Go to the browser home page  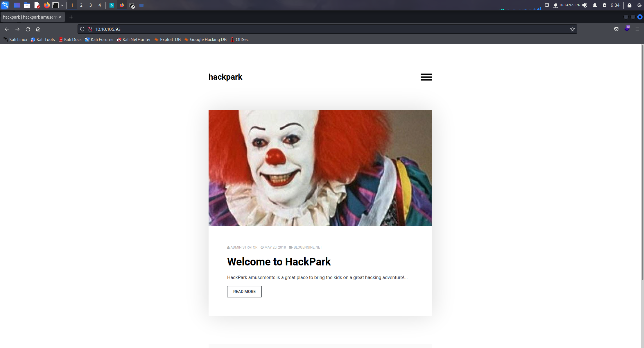click(38, 29)
